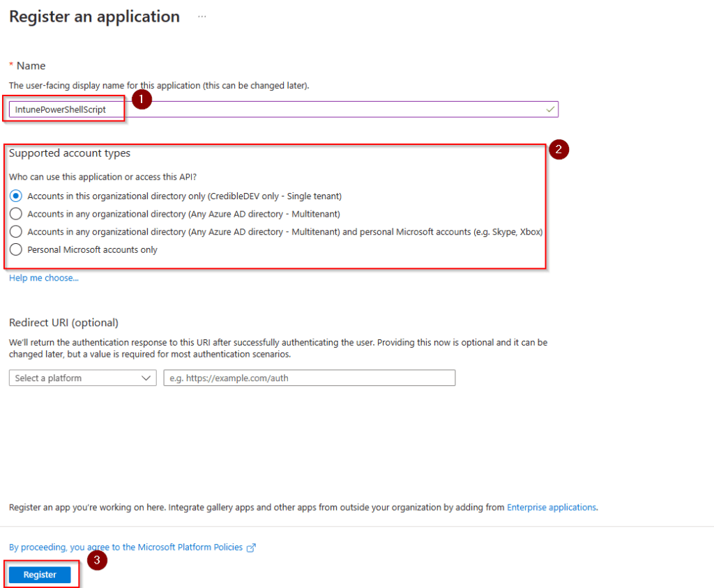Open the Help me choose link
This screenshot has height=588, width=714.
(44, 278)
